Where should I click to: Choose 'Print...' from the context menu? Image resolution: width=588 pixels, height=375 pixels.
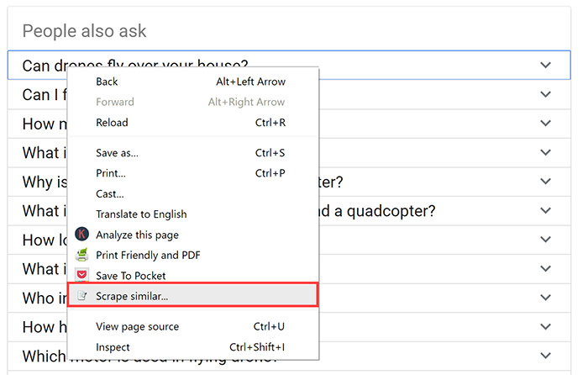click(111, 173)
